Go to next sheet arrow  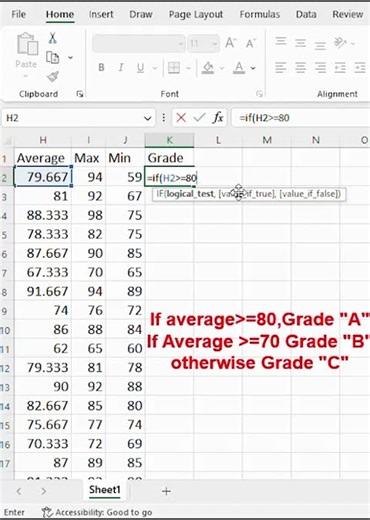tap(44, 491)
